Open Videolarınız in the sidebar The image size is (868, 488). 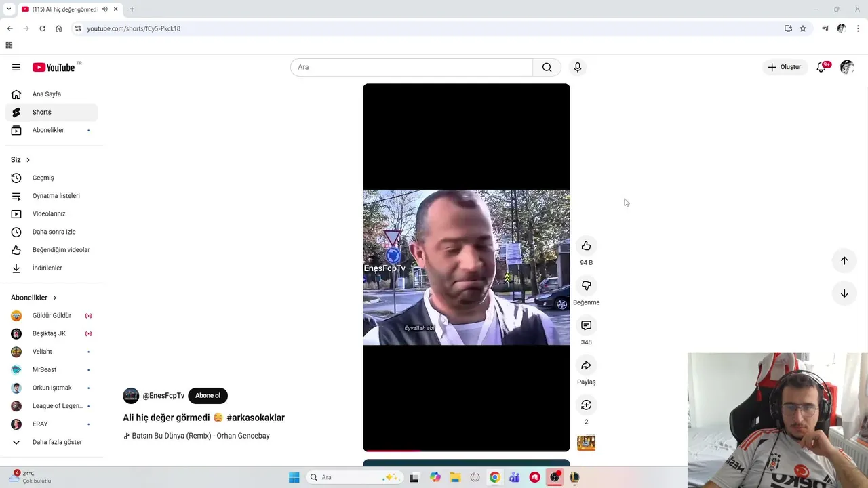tap(52, 213)
